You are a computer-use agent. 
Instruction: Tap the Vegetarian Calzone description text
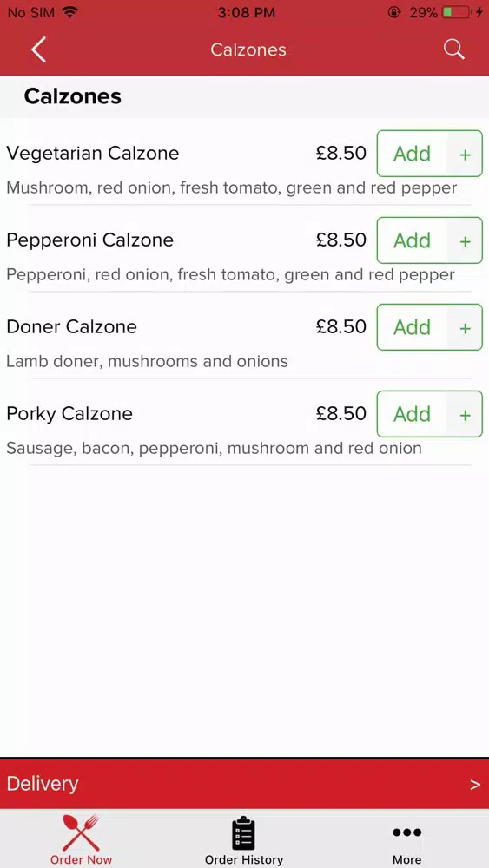click(x=232, y=188)
